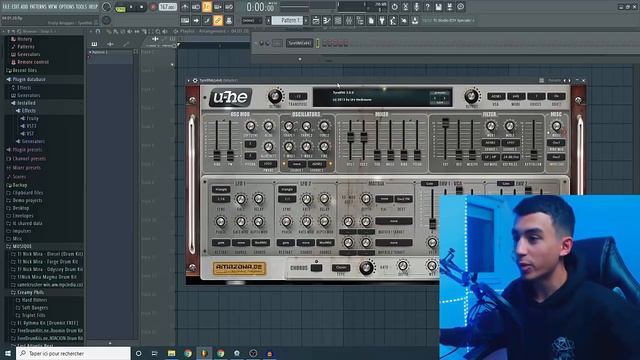Click the Stop button in transport
The height and width of the screenshot is (360, 640).
[x=142, y=7]
